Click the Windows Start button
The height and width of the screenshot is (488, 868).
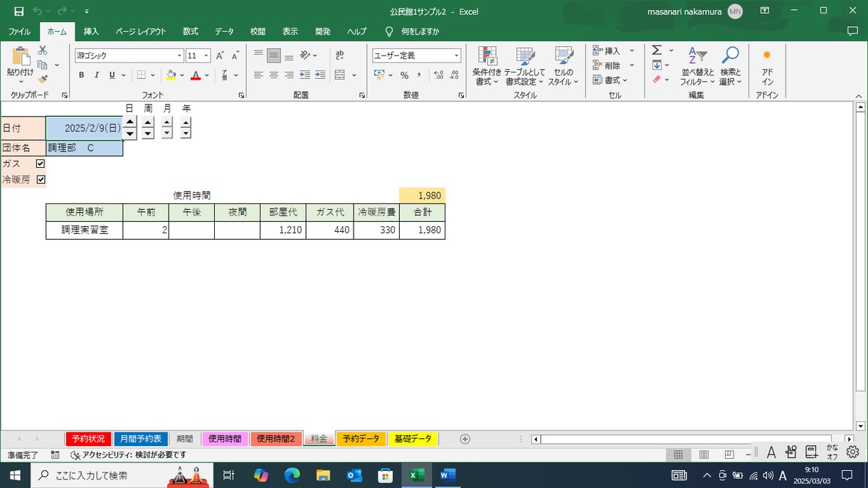click(x=15, y=475)
